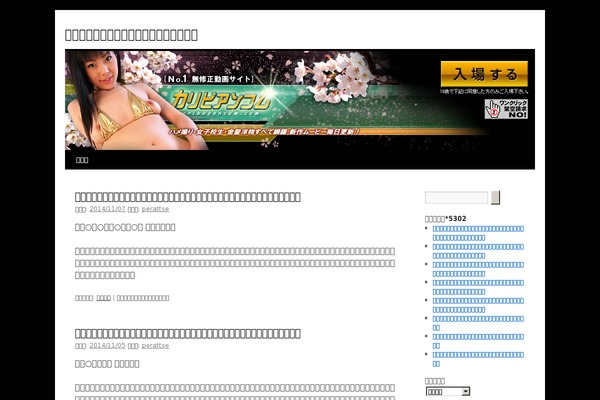This screenshot has width=600, height=400.
Task: Click the search submit button beside field
Action: [x=496, y=198]
